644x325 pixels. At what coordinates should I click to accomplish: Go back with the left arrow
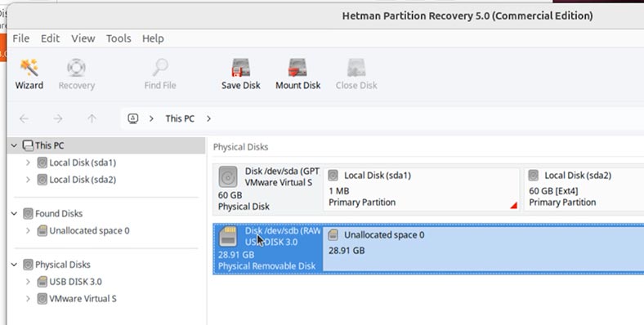pyautogui.click(x=24, y=118)
